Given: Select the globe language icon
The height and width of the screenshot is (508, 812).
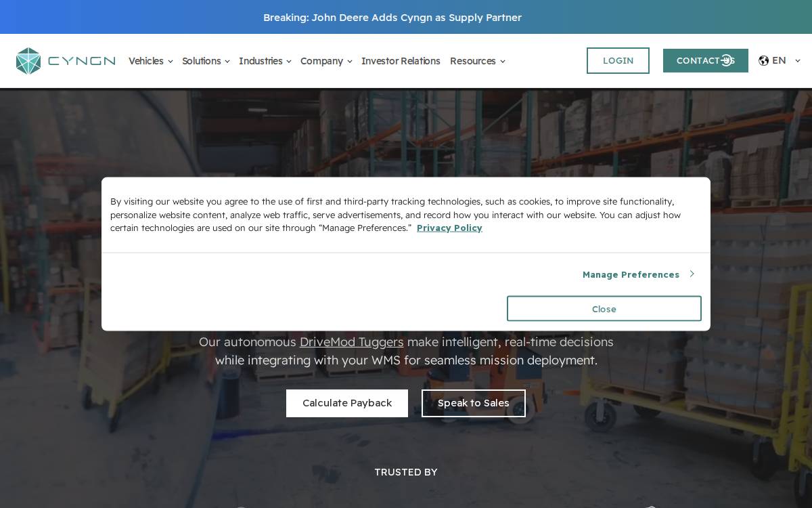Looking at the screenshot, I should (764, 61).
